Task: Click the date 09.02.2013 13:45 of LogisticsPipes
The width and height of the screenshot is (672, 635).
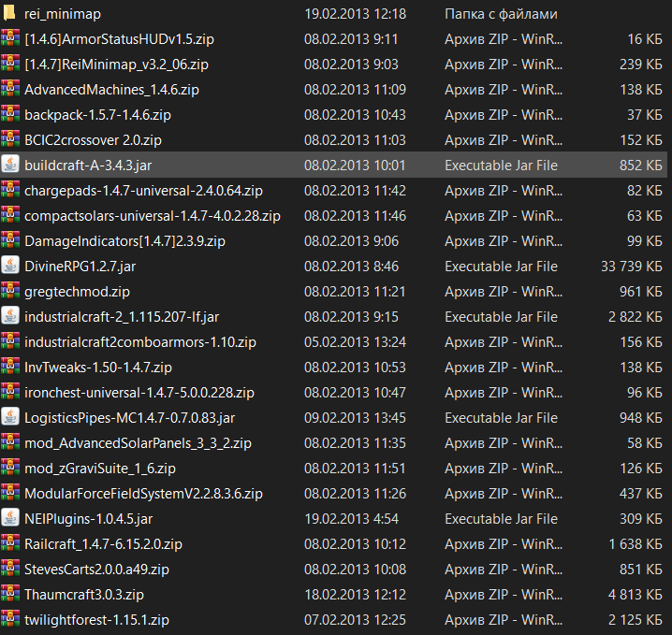Action: tap(355, 418)
